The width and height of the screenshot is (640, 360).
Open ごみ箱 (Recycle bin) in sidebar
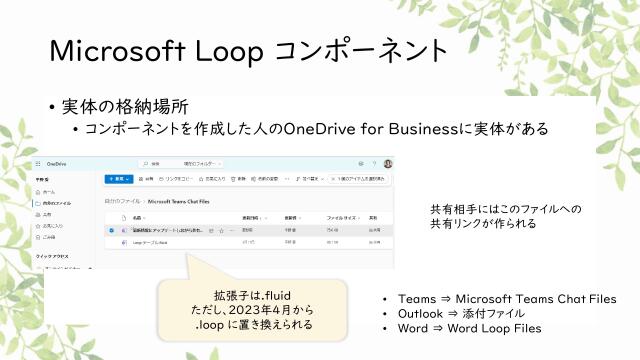(x=46, y=237)
